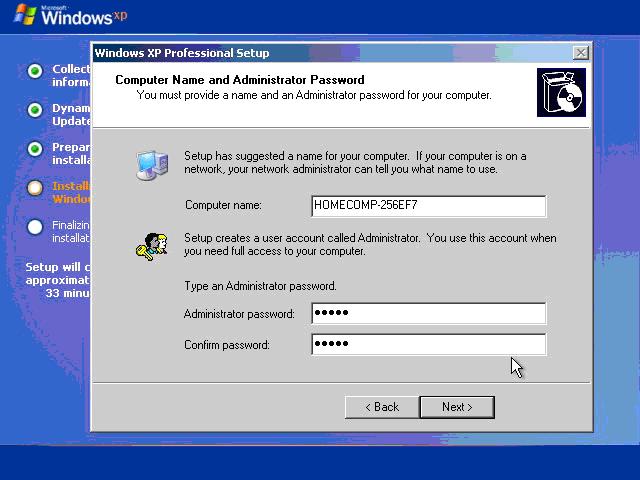Click the Preparing installation step indicator
The image size is (640, 480).
[35, 149]
